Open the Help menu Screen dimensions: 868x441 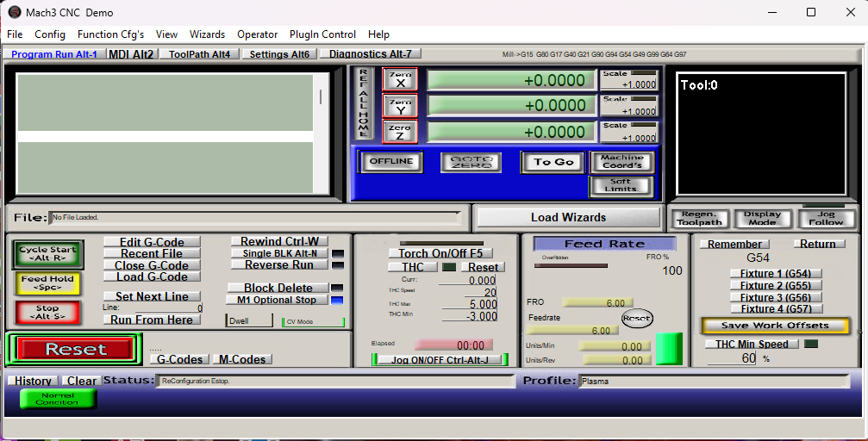coord(378,34)
